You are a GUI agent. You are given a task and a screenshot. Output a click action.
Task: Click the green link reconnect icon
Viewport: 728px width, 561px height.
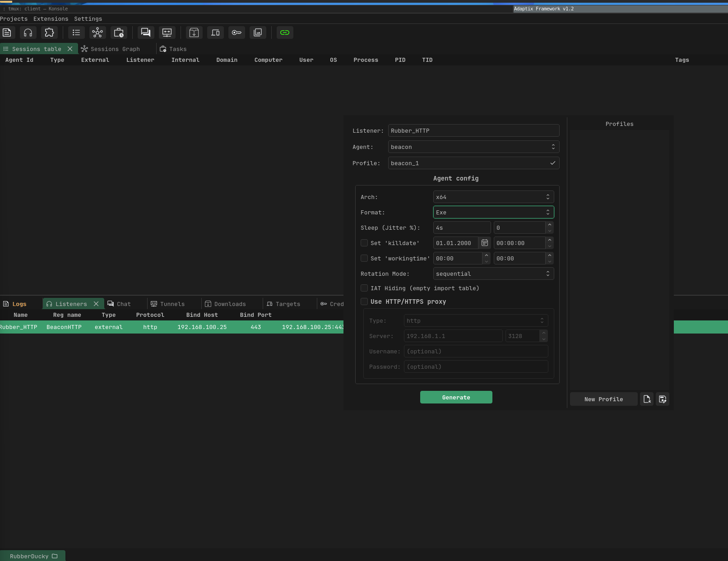point(285,32)
